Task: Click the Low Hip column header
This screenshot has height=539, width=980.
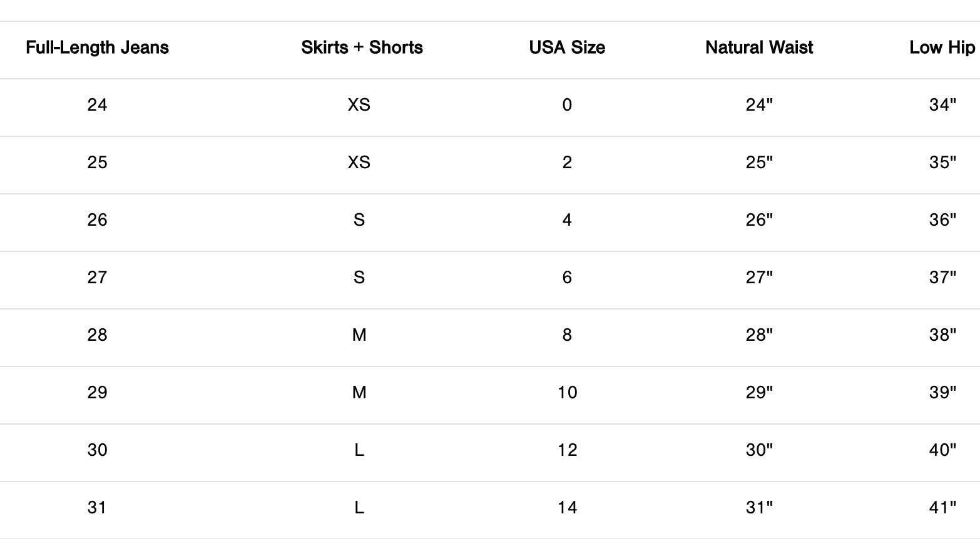Action: pyautogui.click(x=942, y=48)
